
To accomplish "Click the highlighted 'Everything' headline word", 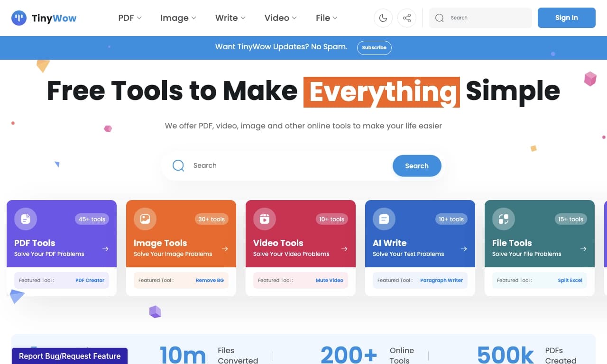I will tap(382, 92).
